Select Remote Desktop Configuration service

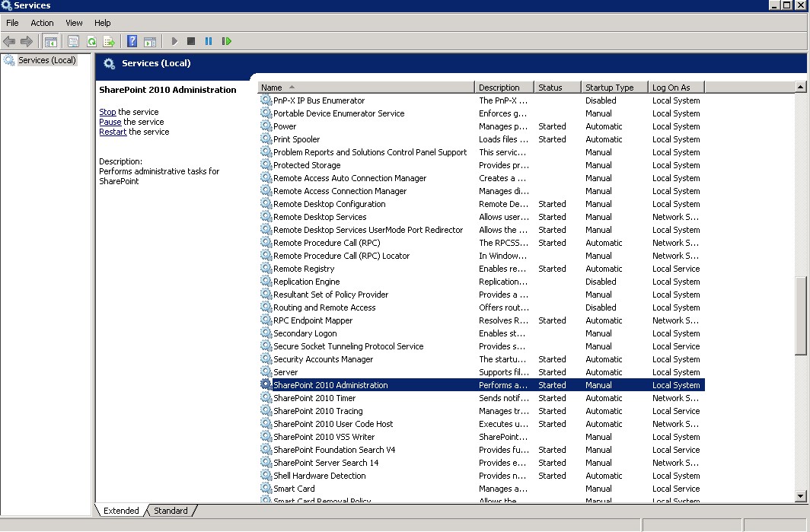(x=481, y=204)
